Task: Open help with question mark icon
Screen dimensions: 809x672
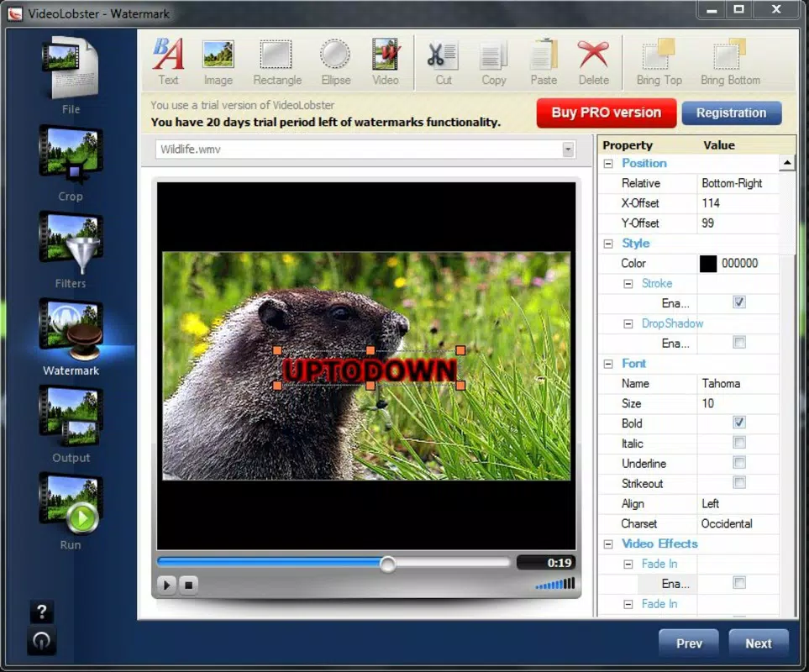Action: click(x=42, y=612)
